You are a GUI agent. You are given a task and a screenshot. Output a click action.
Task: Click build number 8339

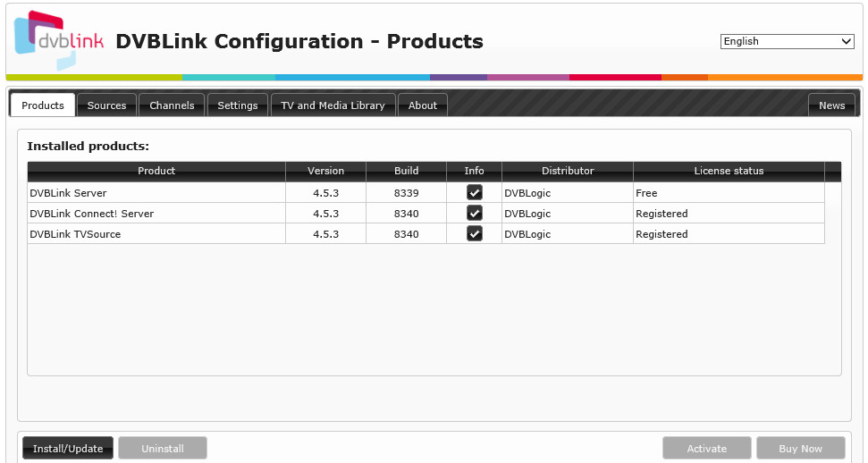click(407, 193)
